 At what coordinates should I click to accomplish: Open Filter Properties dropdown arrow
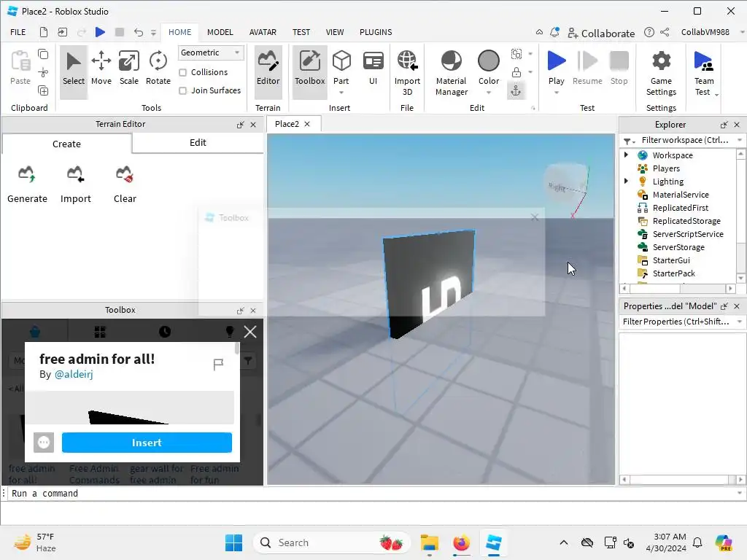tap(740, 322)
